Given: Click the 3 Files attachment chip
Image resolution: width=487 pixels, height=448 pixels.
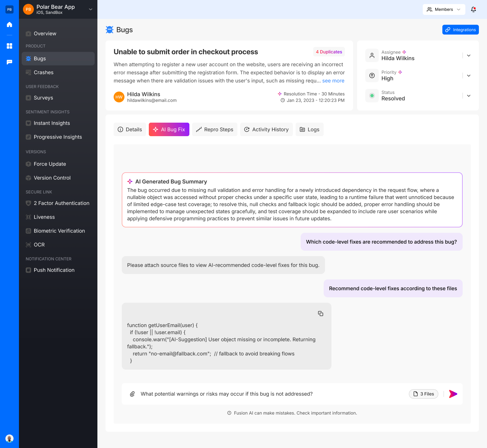Looking at the screenshot, I should 423,394.
